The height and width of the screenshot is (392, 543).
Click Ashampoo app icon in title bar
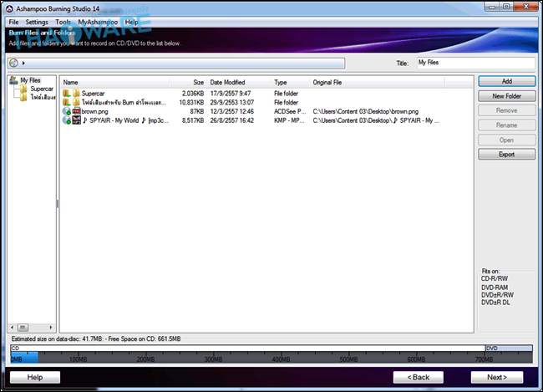click(9, 8)
